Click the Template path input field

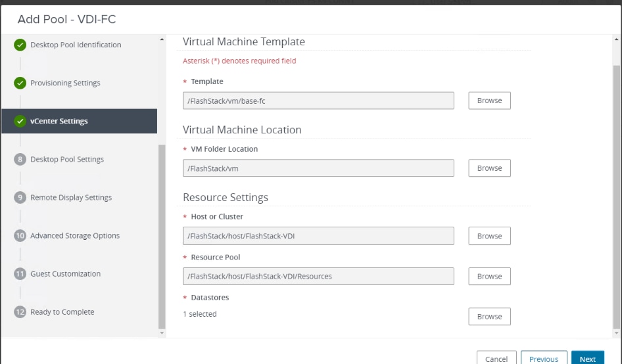[x=318, y=101]
